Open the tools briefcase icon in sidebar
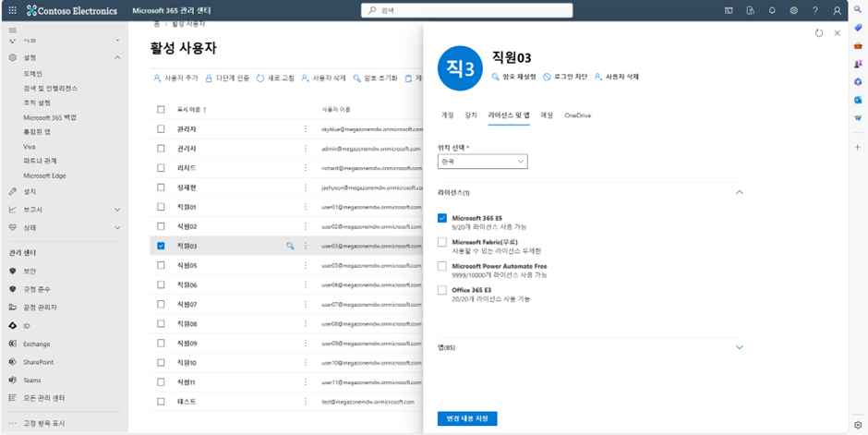868x435 pixels. click(858, 46)
